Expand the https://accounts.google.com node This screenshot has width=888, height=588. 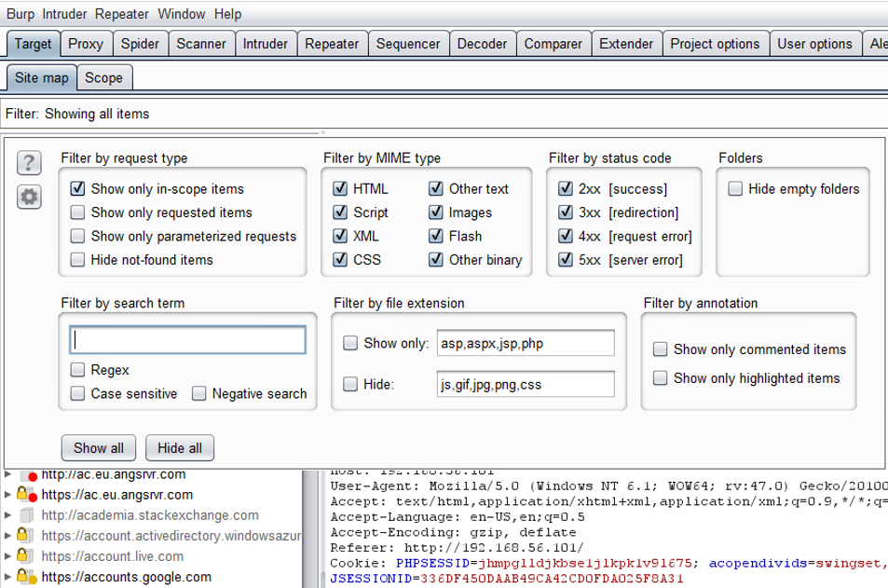(x=8, y=577)
